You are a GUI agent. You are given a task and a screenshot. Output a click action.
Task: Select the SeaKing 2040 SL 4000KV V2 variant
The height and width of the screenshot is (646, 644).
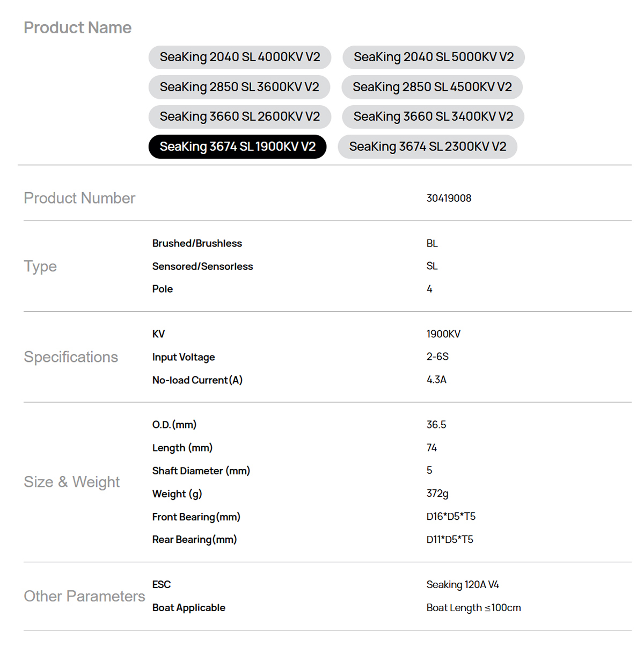239,57
